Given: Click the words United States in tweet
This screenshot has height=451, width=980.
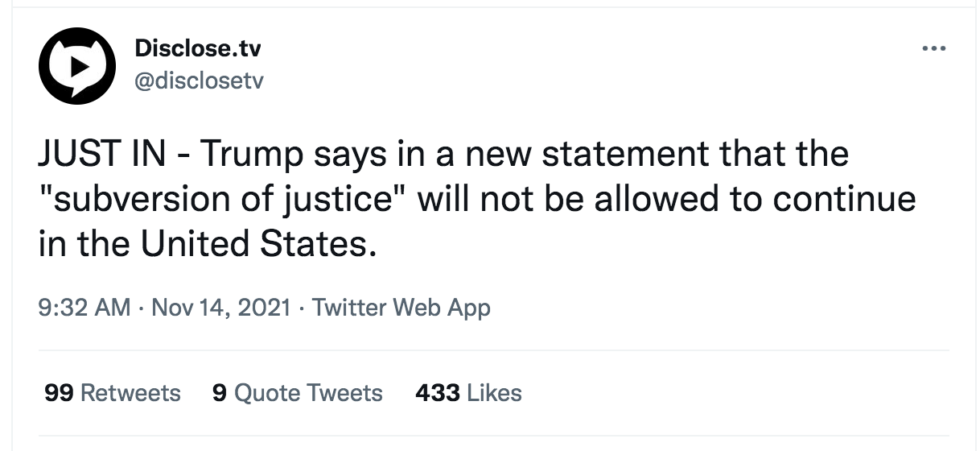Looking at the screenshot, I should click(257, 242).
